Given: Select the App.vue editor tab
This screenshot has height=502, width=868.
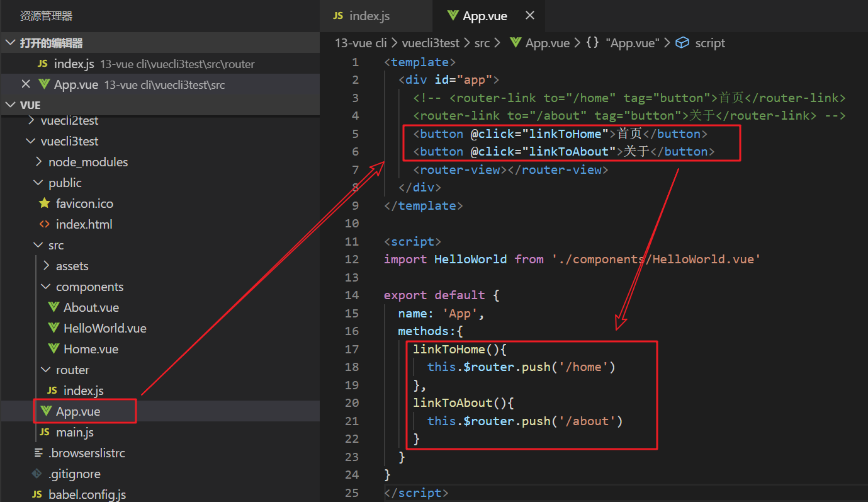Looking at the screenshot, I should point(485,16).
